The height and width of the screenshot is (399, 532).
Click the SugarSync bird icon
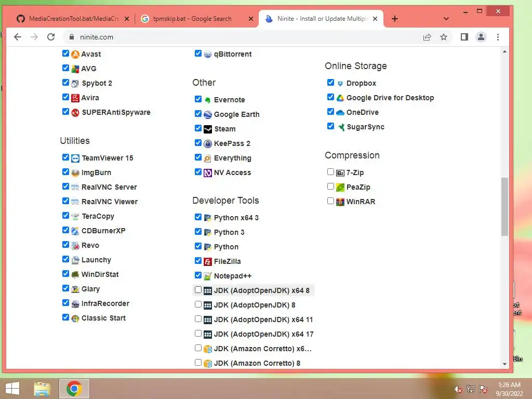pyautogui.click(x=341, y=127)
